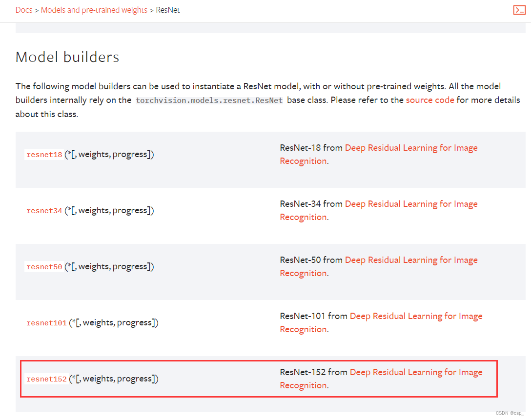
Task: Open Models and pre-trained weights breadcrumb
Action: (94, 10)
